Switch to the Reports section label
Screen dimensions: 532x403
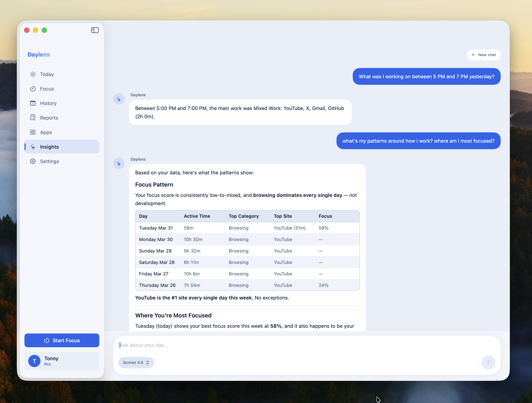point(49,118)
